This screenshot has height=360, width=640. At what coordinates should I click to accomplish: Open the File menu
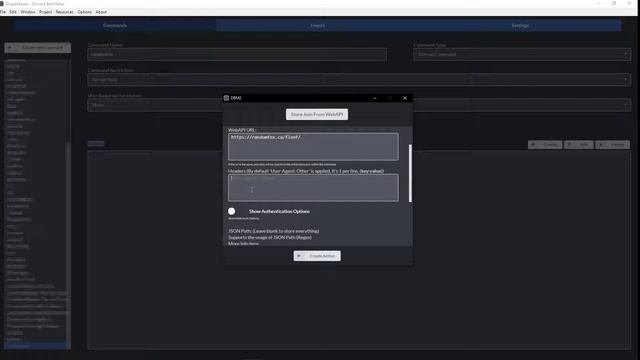(x=3, y=12)
